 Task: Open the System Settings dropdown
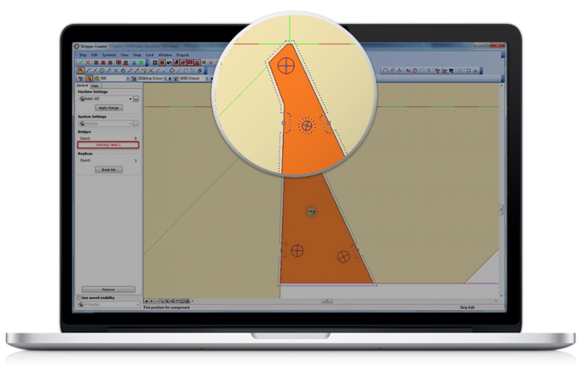pos(106,123)
